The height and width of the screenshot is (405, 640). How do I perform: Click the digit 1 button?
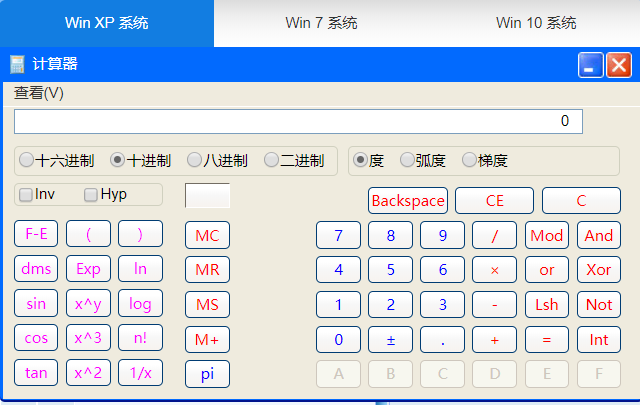pos(338,305)
